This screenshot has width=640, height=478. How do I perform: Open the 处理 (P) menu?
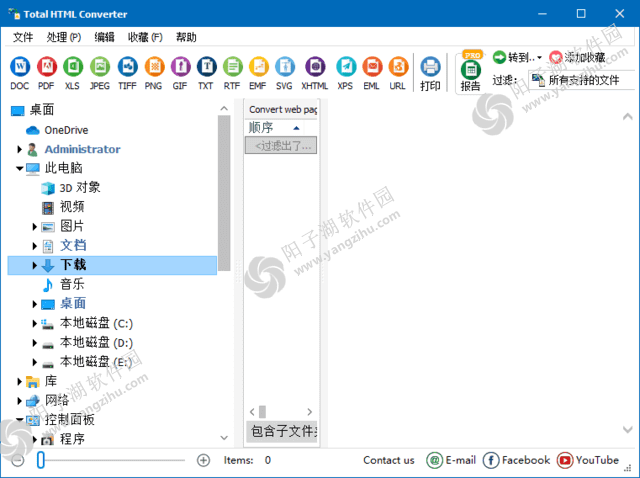[64, 38]
